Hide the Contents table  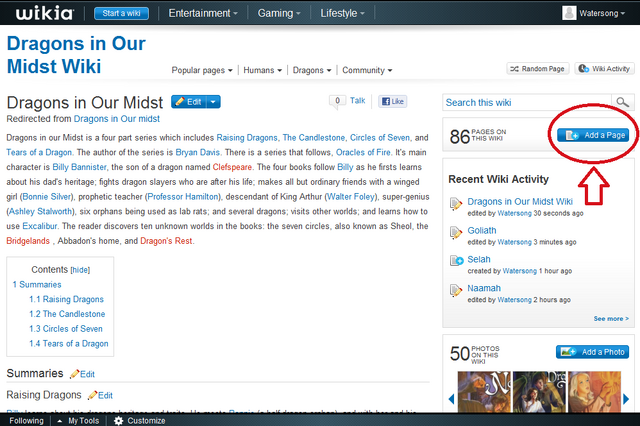tap(80, 270)
